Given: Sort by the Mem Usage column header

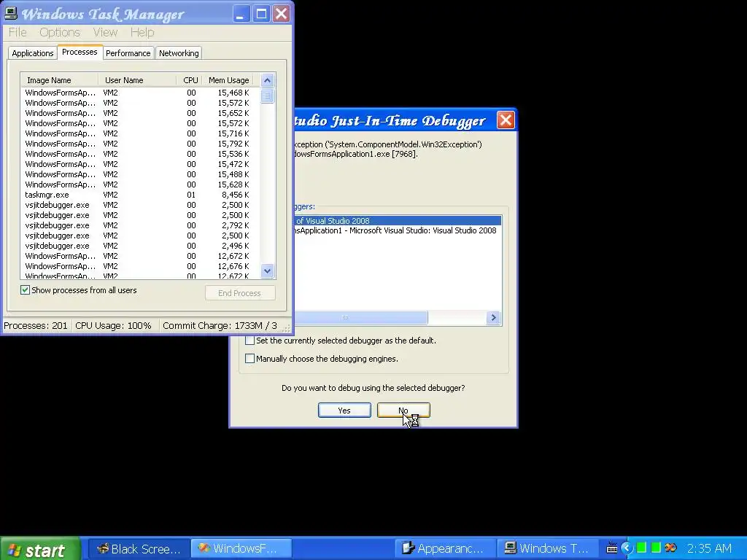Looking at the screenshot, I should [228, 80].
